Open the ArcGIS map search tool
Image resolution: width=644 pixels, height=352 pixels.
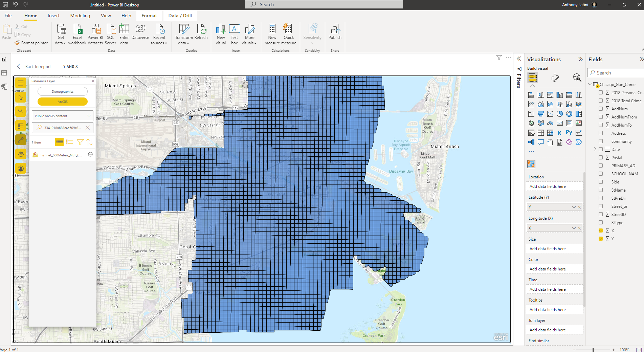tap(21, 111)
